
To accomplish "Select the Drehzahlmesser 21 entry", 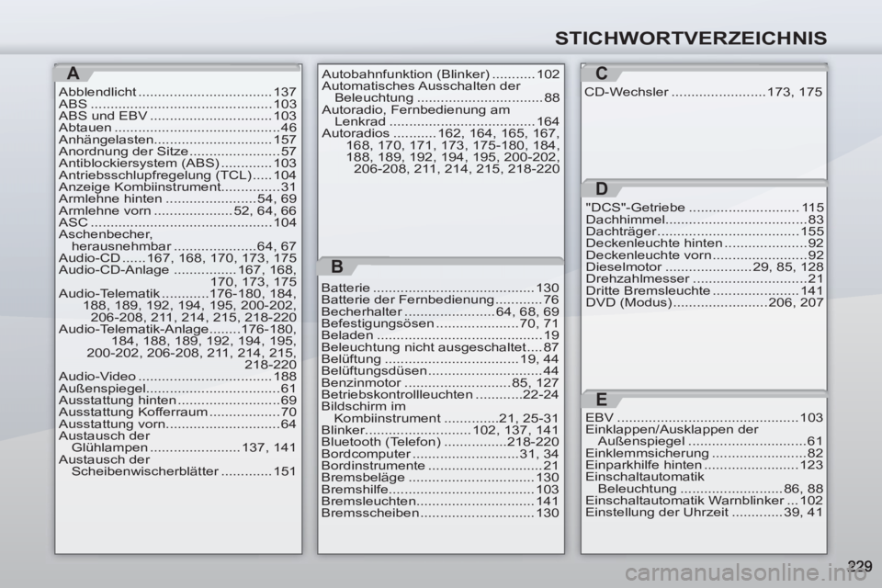I will click(x=705, y=278).
